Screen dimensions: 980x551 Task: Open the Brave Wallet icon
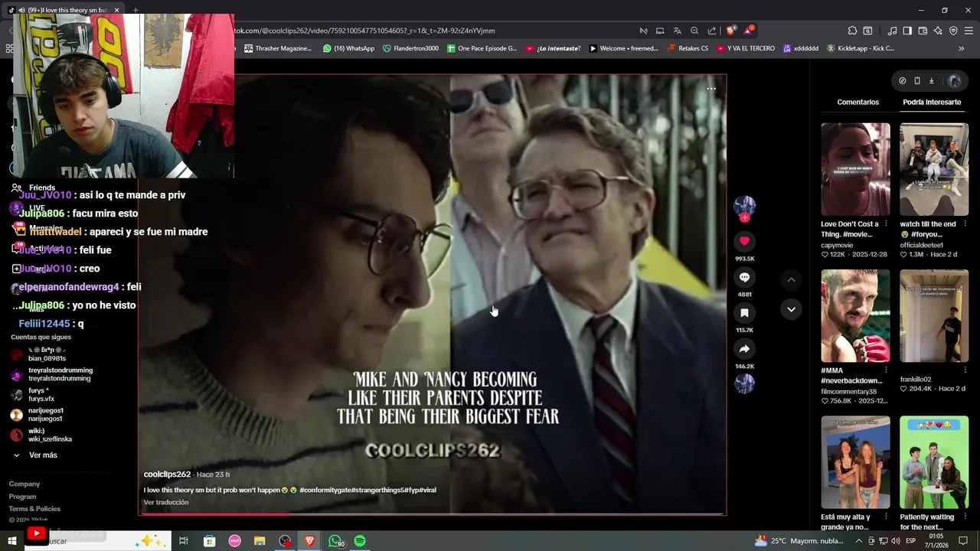pyautogui.click(x=923, y=31)
